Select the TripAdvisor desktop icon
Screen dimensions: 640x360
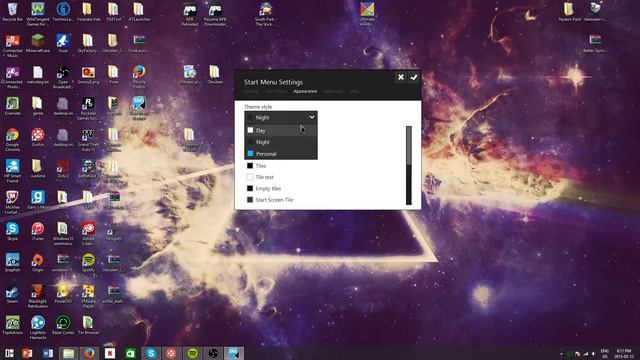(x=12, y=325)
